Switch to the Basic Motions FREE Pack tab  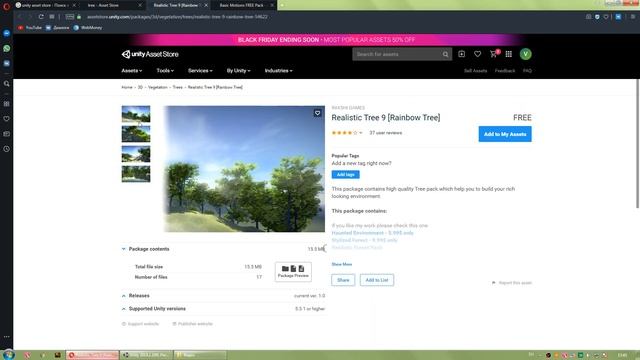[242, 5]
